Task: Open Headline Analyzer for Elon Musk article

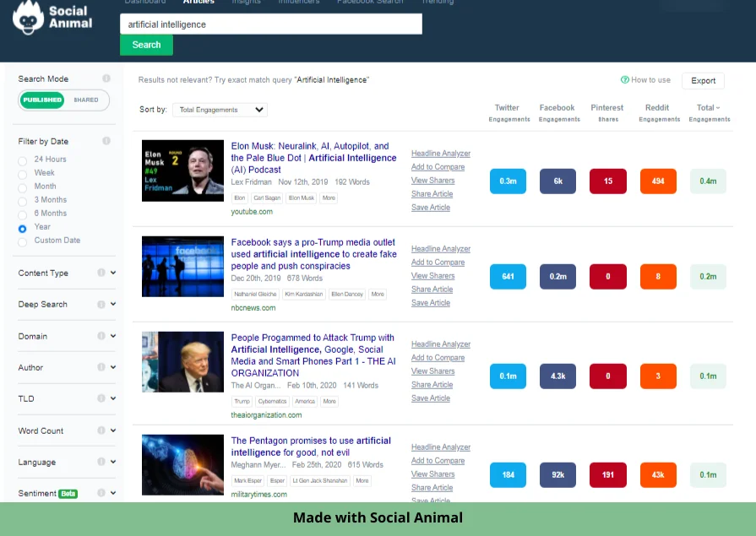Action: (x=441, y=154)
